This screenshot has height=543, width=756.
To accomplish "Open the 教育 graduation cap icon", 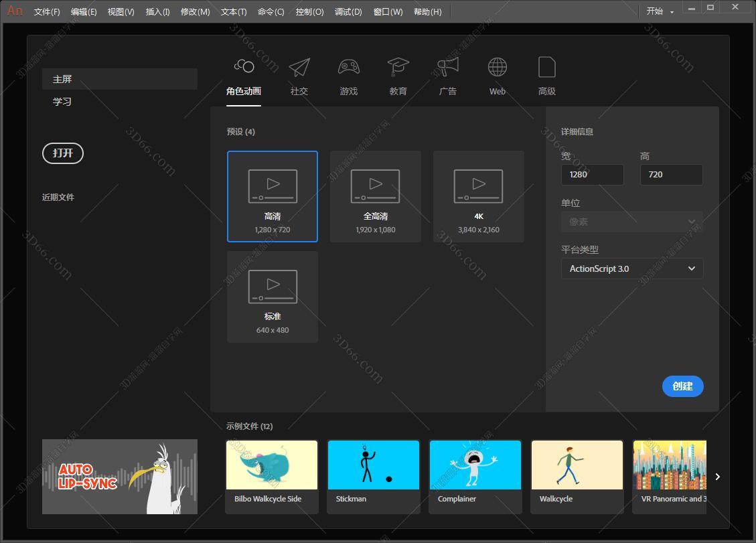I will [398, 66].
